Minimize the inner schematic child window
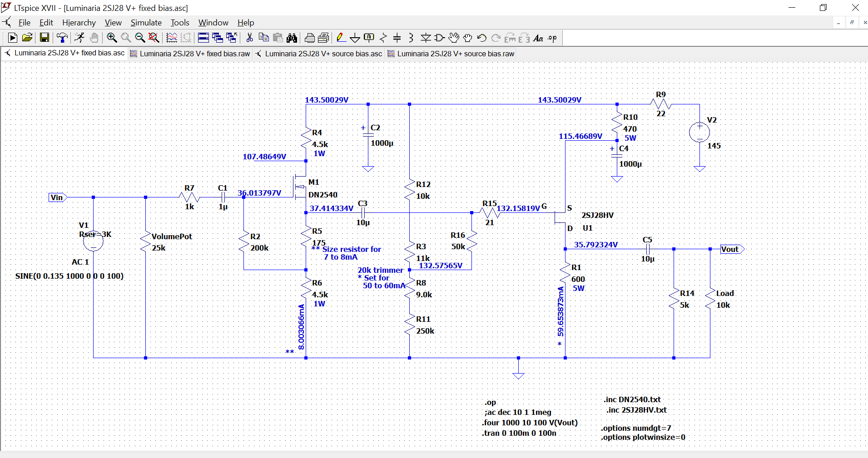 tap(838, 23)
